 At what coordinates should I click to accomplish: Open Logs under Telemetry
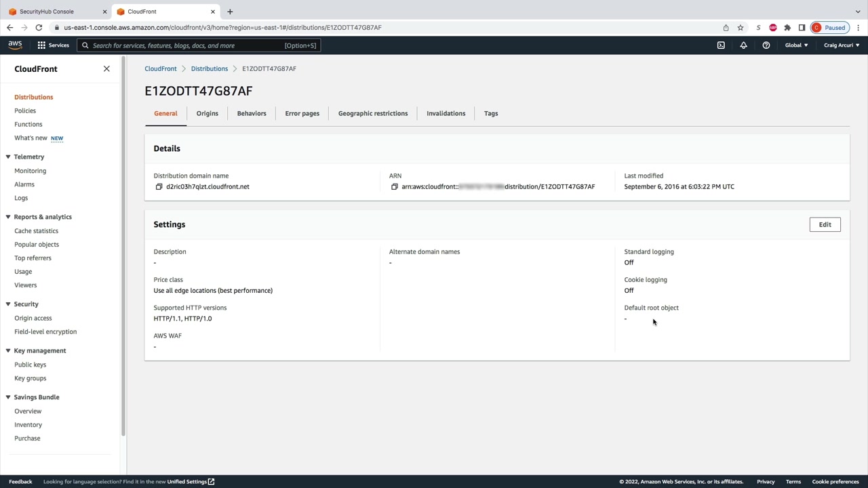click(21, 198)
